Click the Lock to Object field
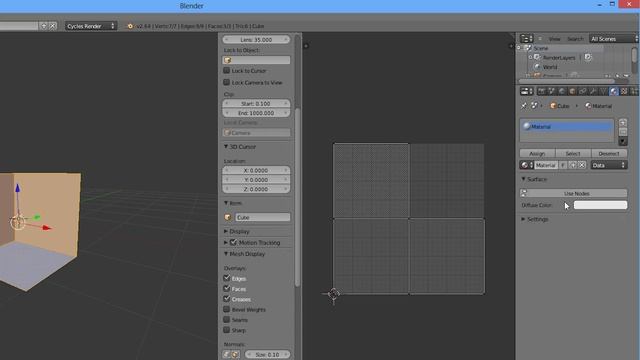640x360 pixels. (256, 60)
